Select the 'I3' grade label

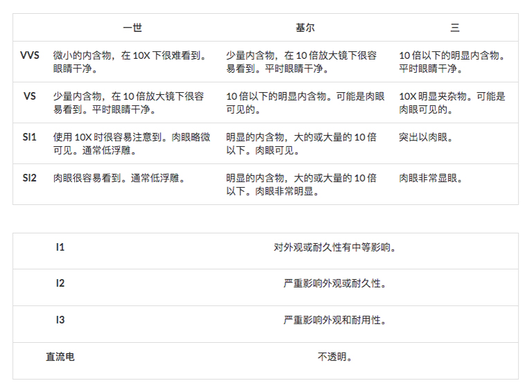pos(60,320)
